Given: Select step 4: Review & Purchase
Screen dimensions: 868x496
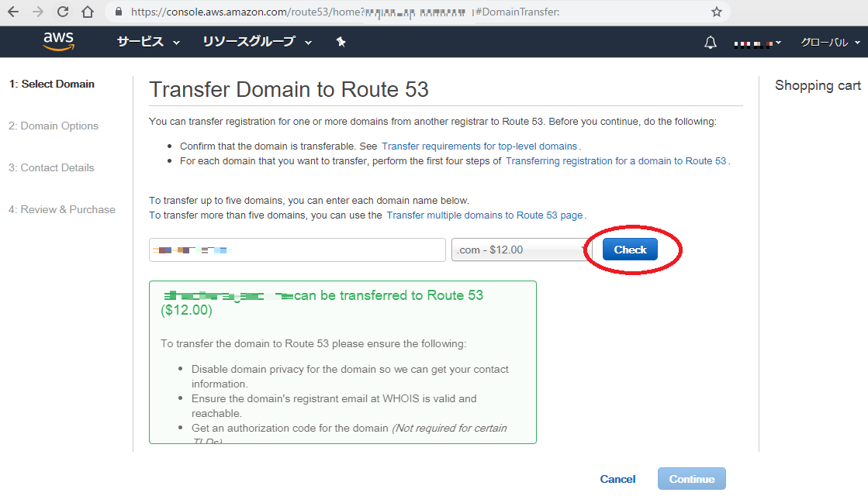Looking at the screenshot, I should pyautogui.click(x=62, y=209).
